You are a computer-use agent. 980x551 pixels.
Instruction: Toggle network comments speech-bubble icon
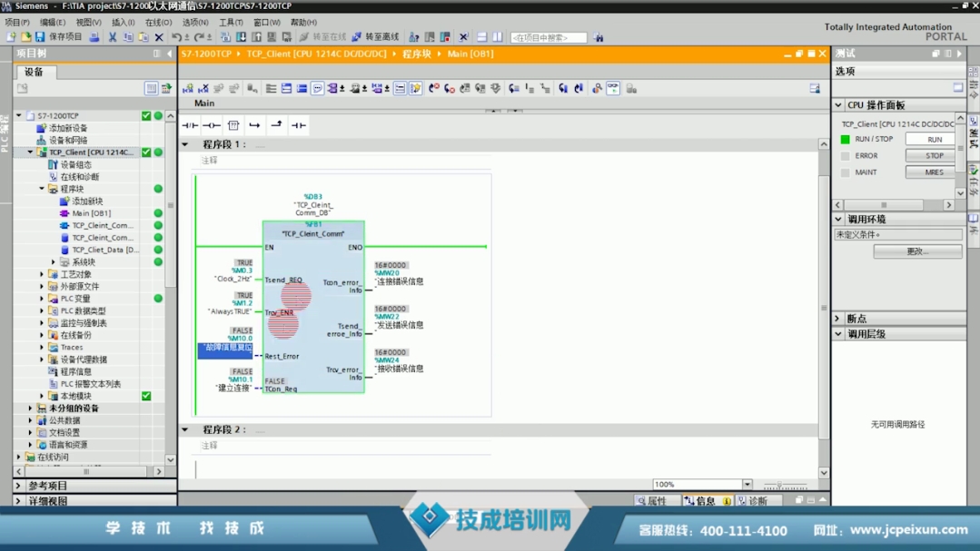click(318, 89)
